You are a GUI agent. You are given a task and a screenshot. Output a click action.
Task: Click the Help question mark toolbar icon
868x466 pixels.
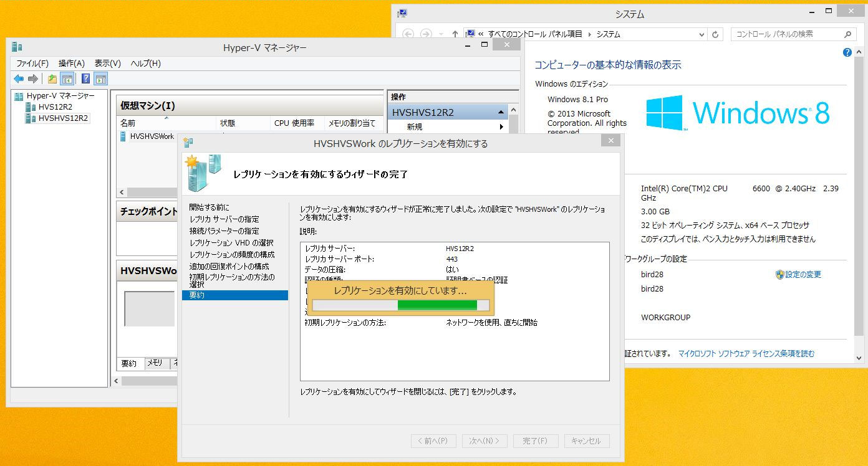pos(86,78)
